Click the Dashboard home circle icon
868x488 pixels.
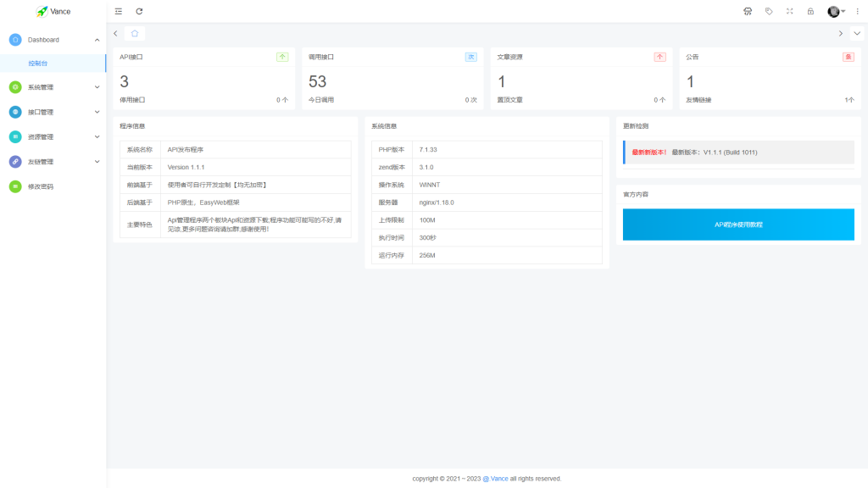pos(15,40)
